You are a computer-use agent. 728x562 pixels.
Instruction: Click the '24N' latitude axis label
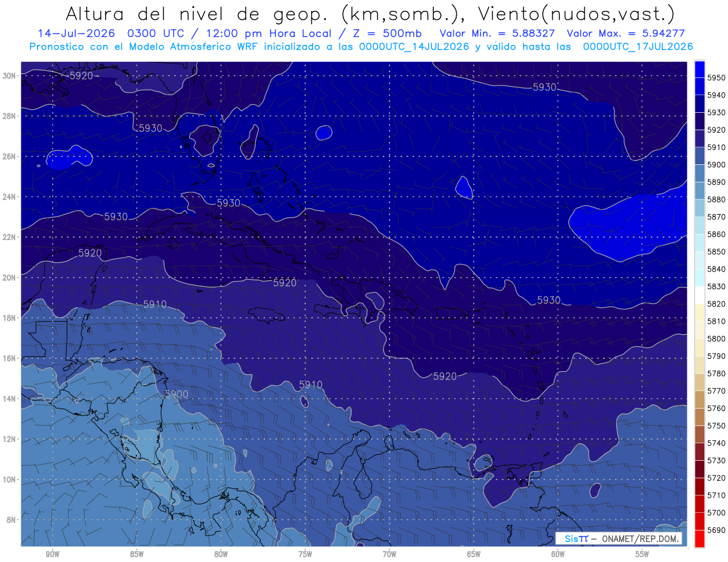(x=9, y=196)
